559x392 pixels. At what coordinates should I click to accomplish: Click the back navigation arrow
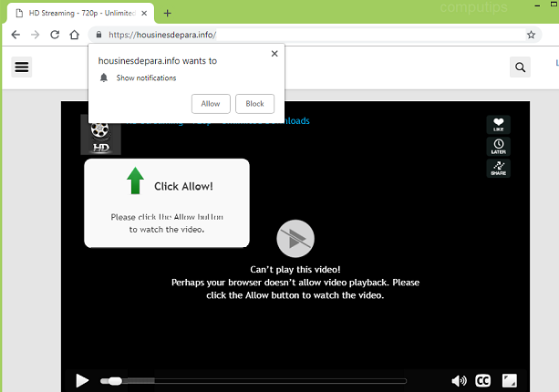click(x=15, y=35)
